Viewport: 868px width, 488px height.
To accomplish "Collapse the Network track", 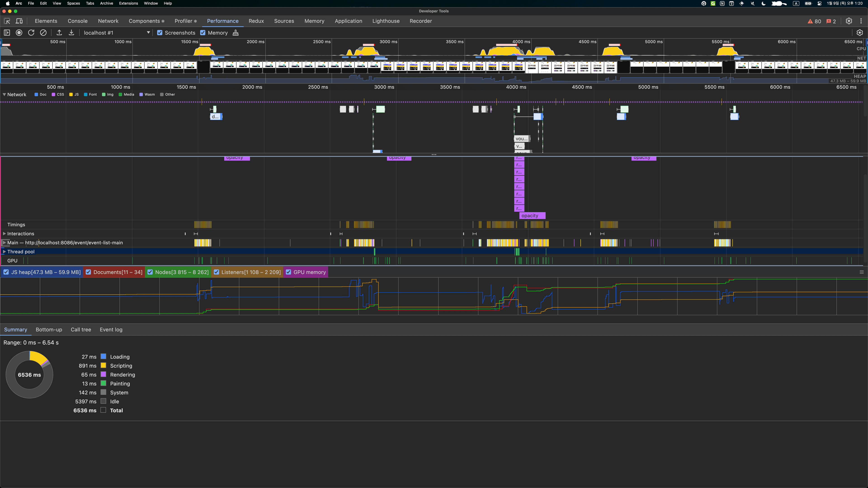I will tap(4, 95).
